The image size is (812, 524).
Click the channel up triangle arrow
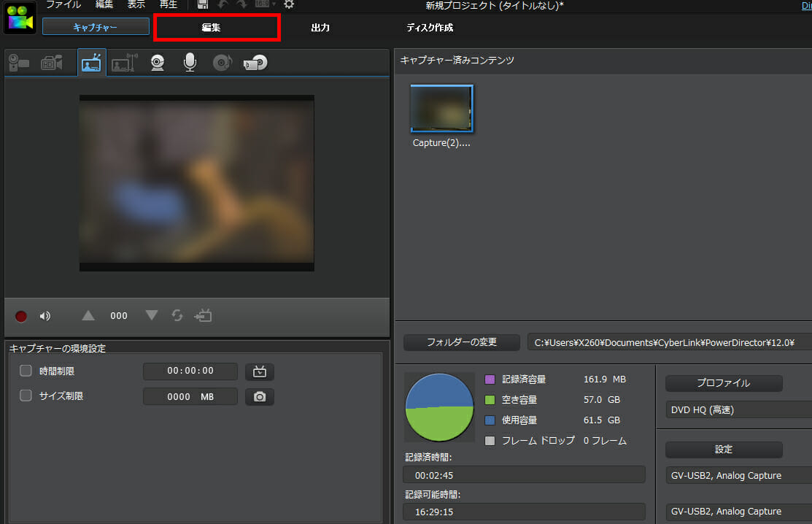tap(88, 315)
